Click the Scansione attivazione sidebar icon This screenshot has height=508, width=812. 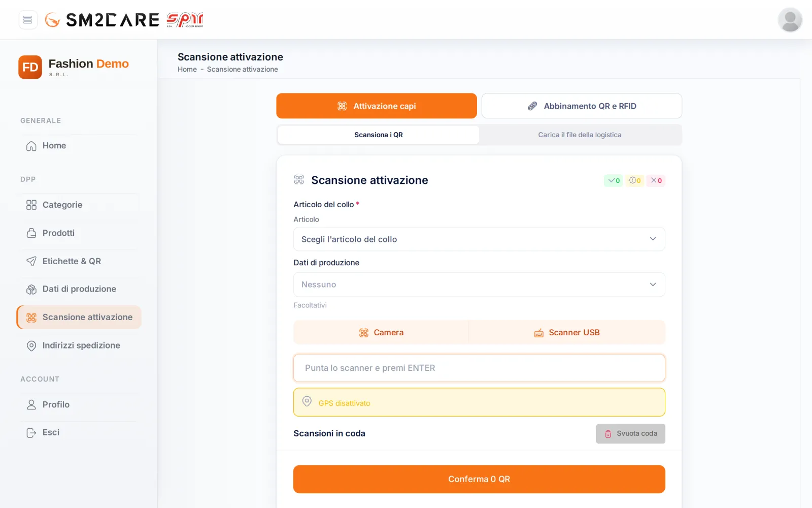tap(31, 317)
